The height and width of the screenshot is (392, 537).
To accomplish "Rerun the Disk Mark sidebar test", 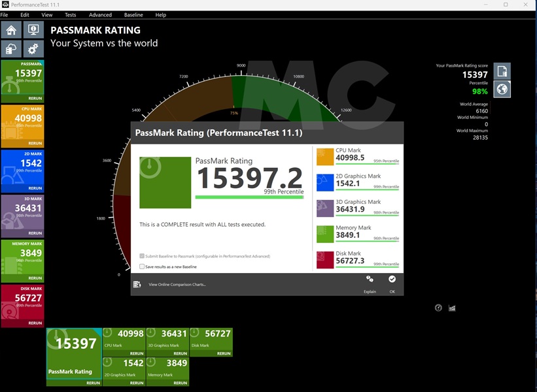I will pyautogui.click(x=35, y=323).
